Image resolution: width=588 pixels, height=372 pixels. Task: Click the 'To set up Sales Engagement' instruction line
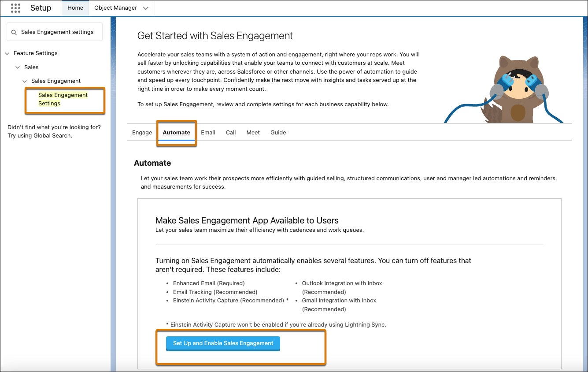click(263, 104)
